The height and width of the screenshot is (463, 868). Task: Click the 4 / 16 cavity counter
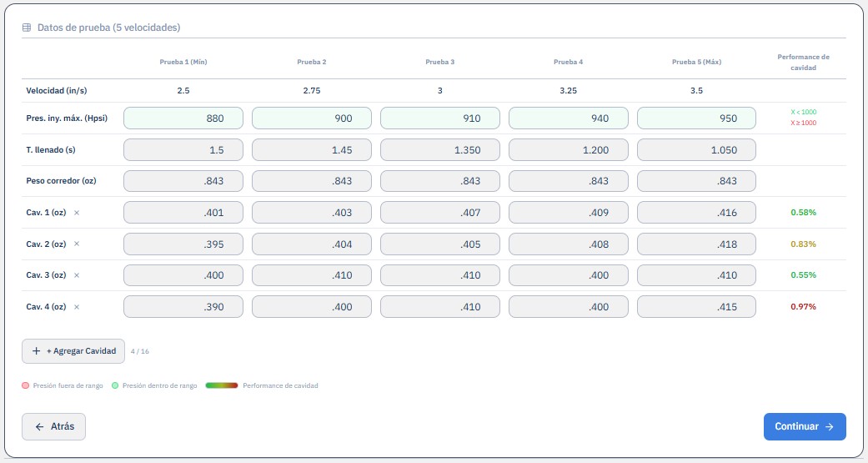point(139,352)
